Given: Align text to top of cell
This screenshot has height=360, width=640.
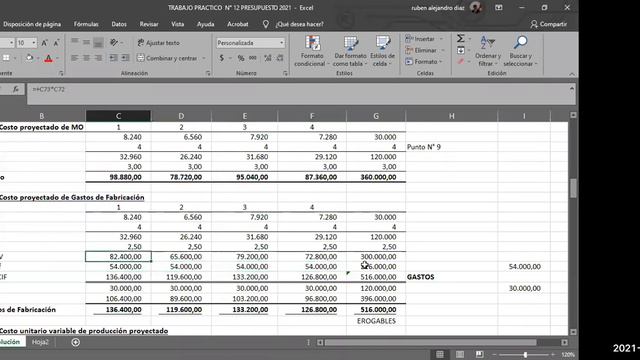Looking at the screenshot, I should point(74,42).
